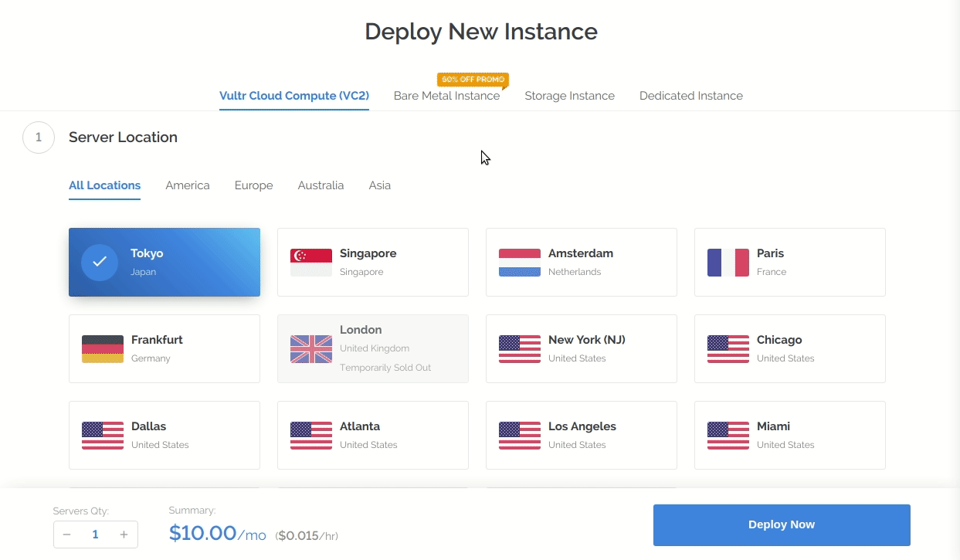Image resolution: width=960 pixels, height=560 pixels.
Task: Switch to the Vultr Cloud Compute (VC2) tab
Action: [294, 96]
